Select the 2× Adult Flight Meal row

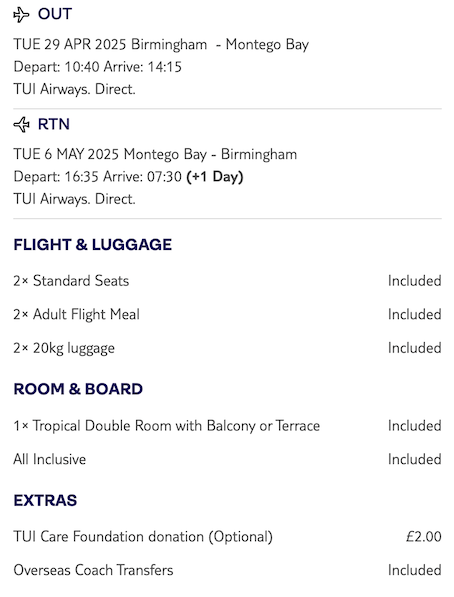click(x=227, y=314)
